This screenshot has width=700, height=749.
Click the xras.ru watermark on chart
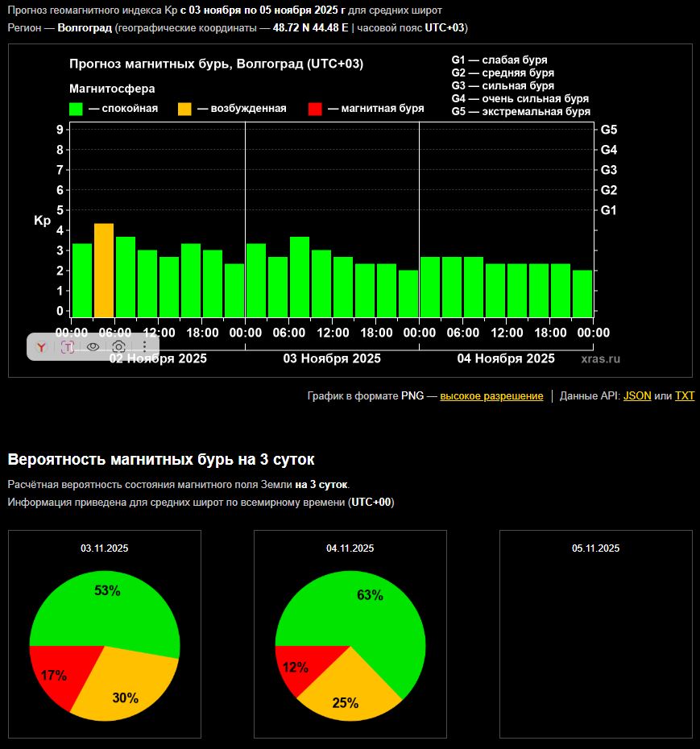click(x=601, y=359)
